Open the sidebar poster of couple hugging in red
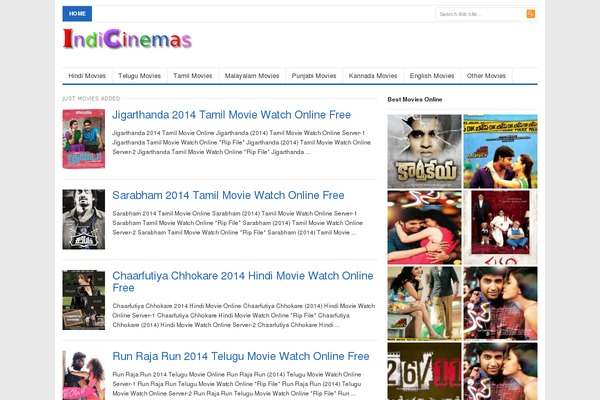 click(x=424, y=227)
